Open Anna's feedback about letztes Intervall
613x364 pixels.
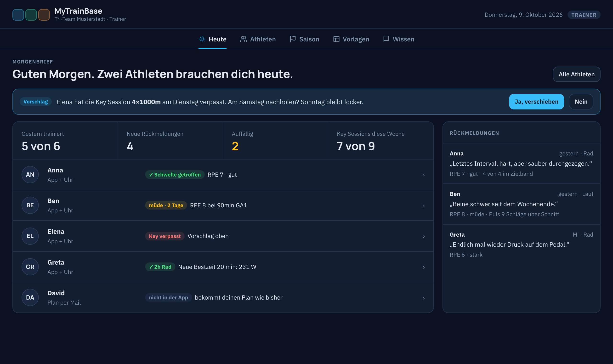pyautogui.click(x=521, y=164)
